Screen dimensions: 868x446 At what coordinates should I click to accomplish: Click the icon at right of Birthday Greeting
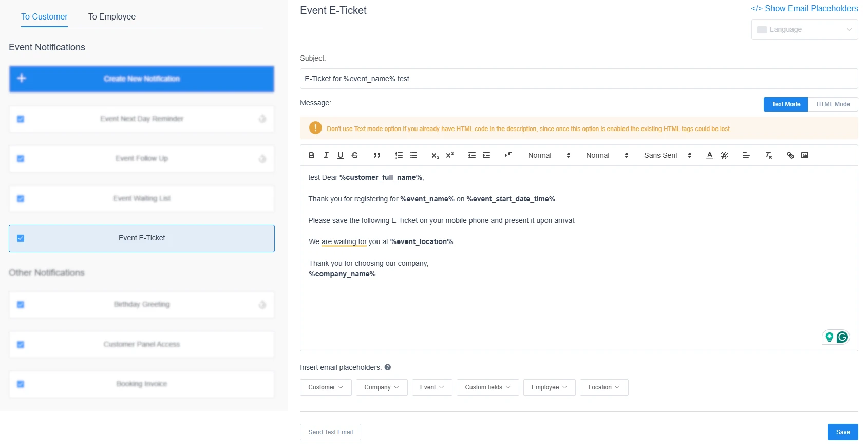tap(262, 305)
